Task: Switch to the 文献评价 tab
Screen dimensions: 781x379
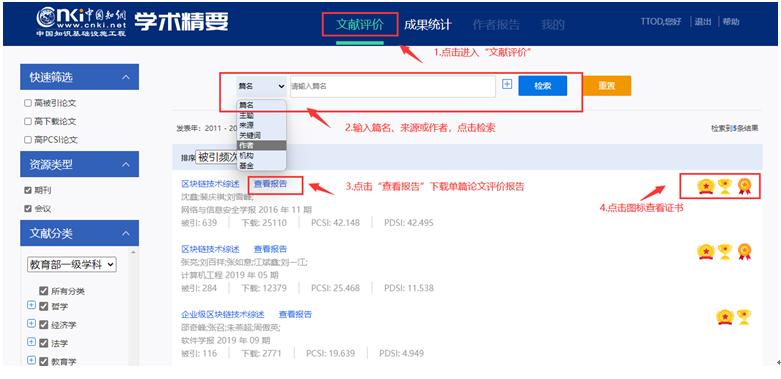Action: pos(360,25)
